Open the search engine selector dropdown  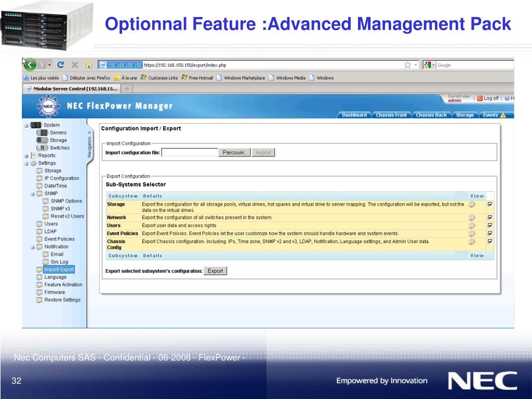433,65
